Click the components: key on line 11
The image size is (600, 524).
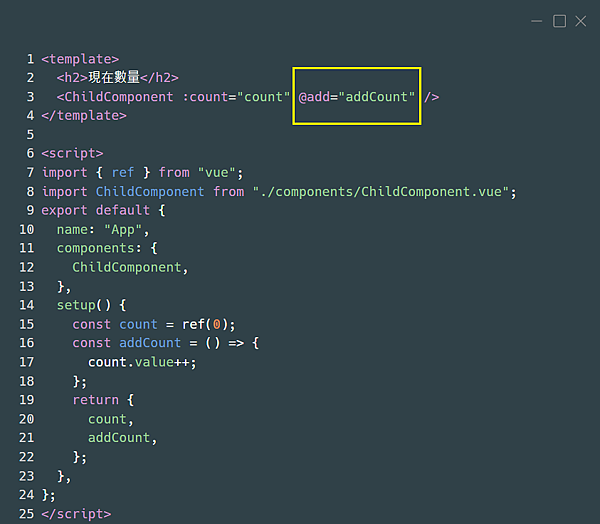point(99,248)
